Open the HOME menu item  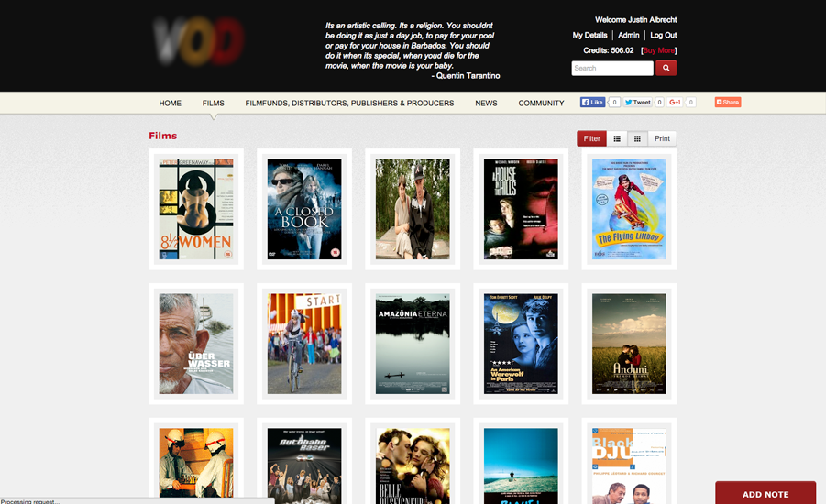pos(171,104)
